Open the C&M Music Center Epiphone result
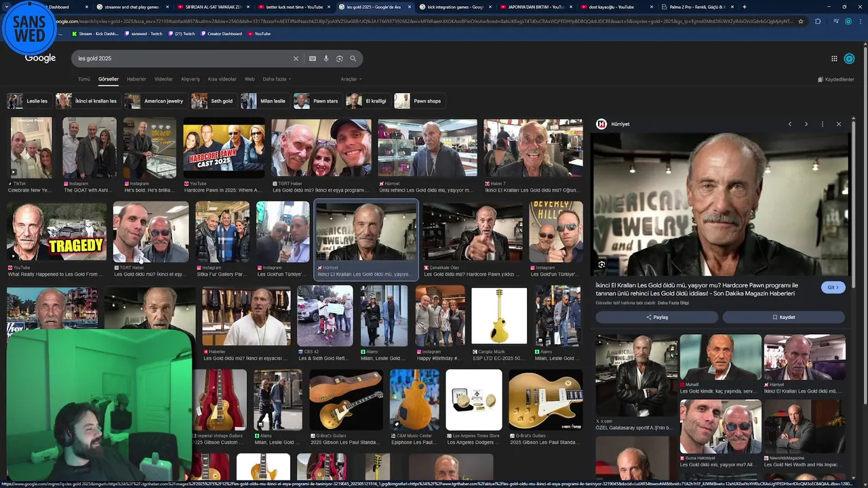Screen dimensions: 868x488 [414, 400]
